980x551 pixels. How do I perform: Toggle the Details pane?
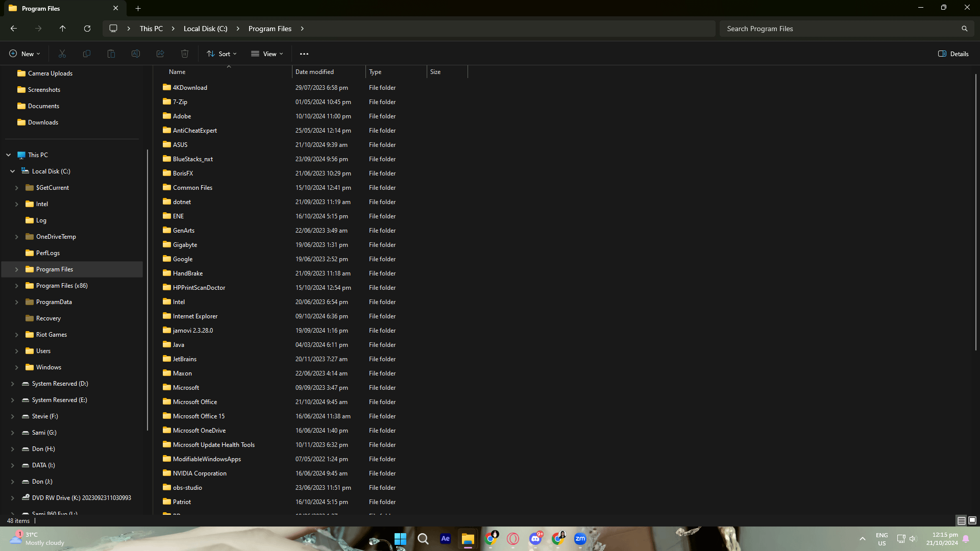click(953, 54)
